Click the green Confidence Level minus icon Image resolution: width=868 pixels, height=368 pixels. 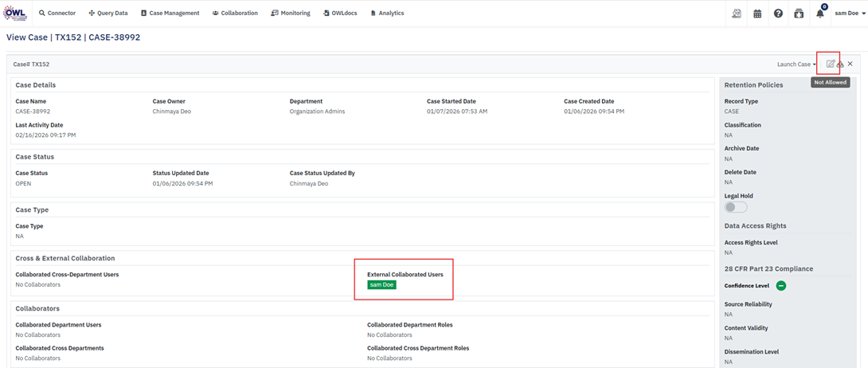(780, 286)
